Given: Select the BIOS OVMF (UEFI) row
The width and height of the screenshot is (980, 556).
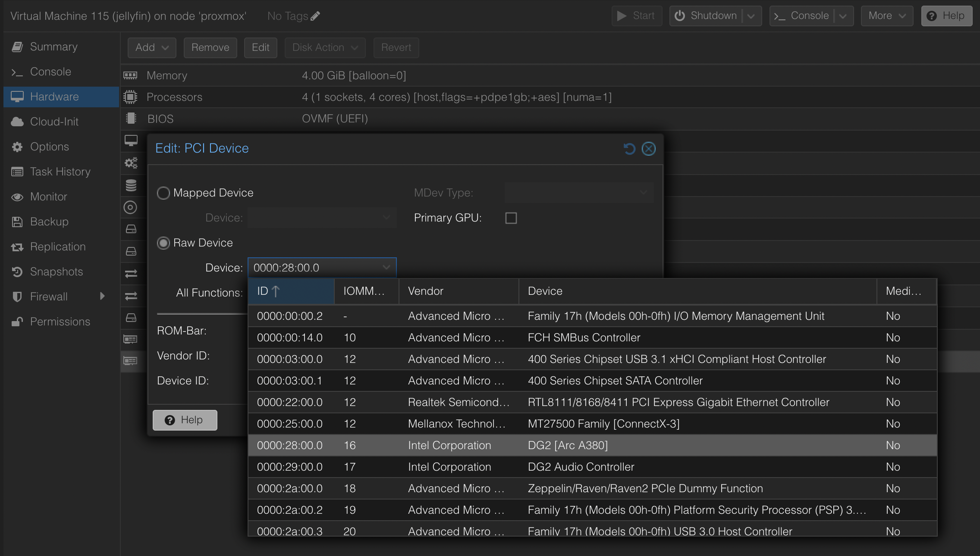Looking at the screenshot, I should click(550, 119).
